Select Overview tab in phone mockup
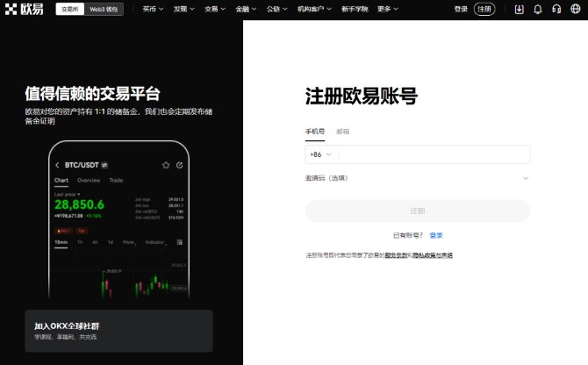 pyautogui.click(x=89, y=181)
